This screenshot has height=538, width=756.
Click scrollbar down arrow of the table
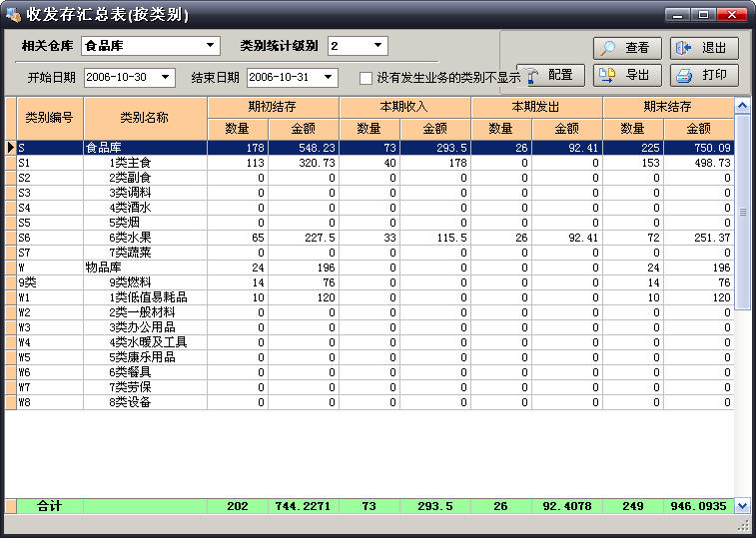click(x=742, y=506)
